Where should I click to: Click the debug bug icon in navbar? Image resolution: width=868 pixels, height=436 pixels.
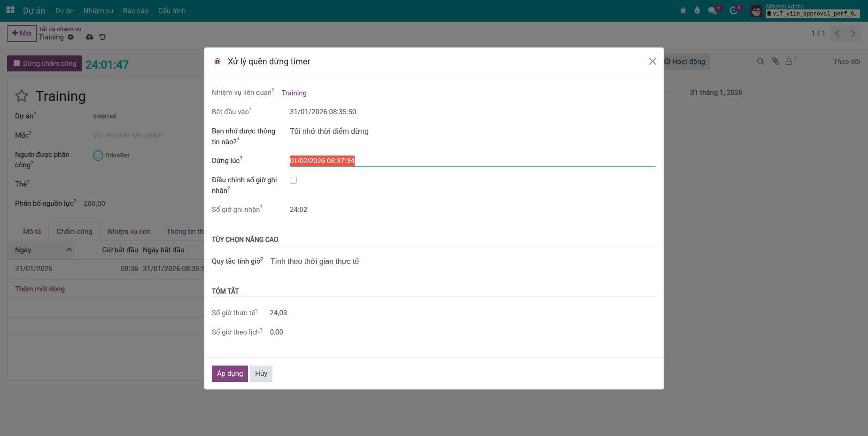pyautogui.click(x=683, y=10)
